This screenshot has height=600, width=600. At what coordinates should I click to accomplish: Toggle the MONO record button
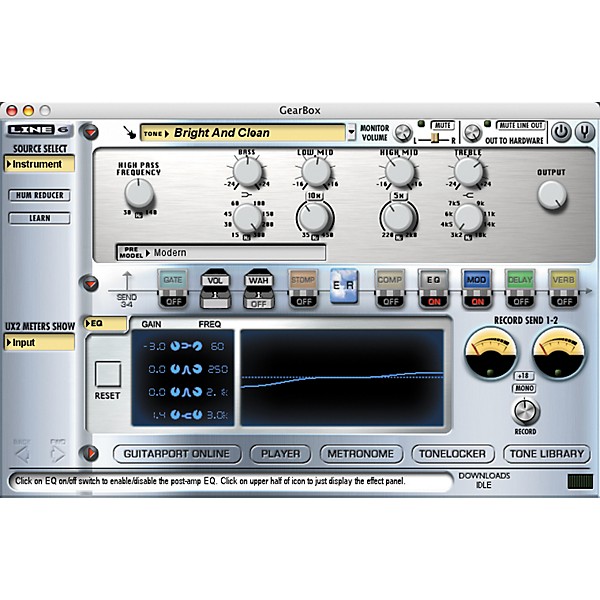pos(524,388)
